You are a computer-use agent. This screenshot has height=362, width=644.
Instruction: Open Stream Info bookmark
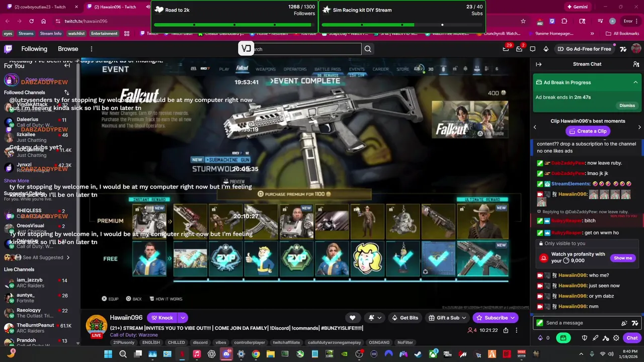pyautogui.click(x=50, y=34)
